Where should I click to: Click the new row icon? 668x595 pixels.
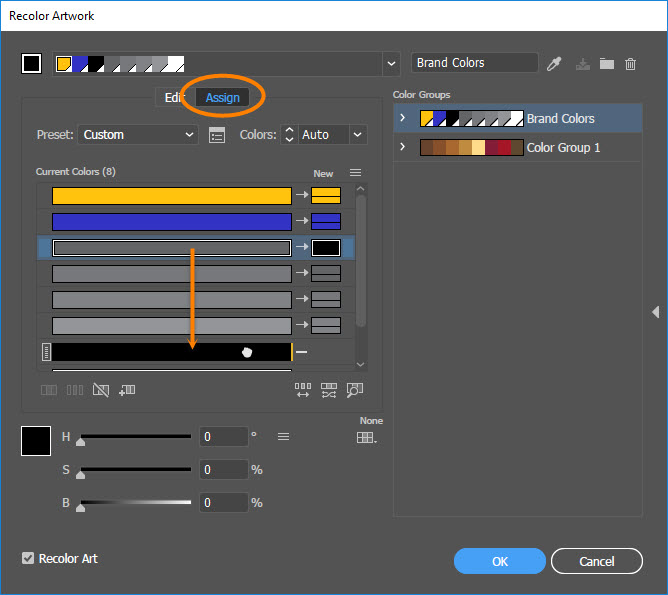(127, 390)
